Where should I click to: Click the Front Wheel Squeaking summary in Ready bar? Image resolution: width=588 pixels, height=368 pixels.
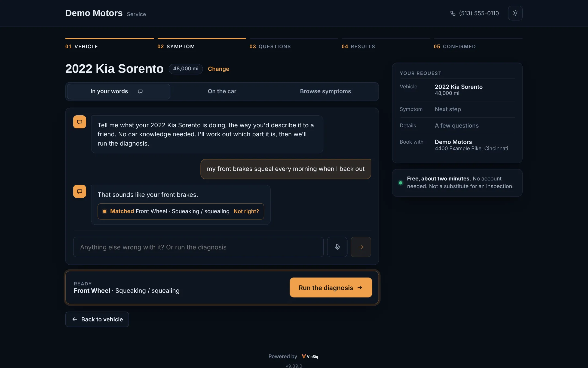127,291
